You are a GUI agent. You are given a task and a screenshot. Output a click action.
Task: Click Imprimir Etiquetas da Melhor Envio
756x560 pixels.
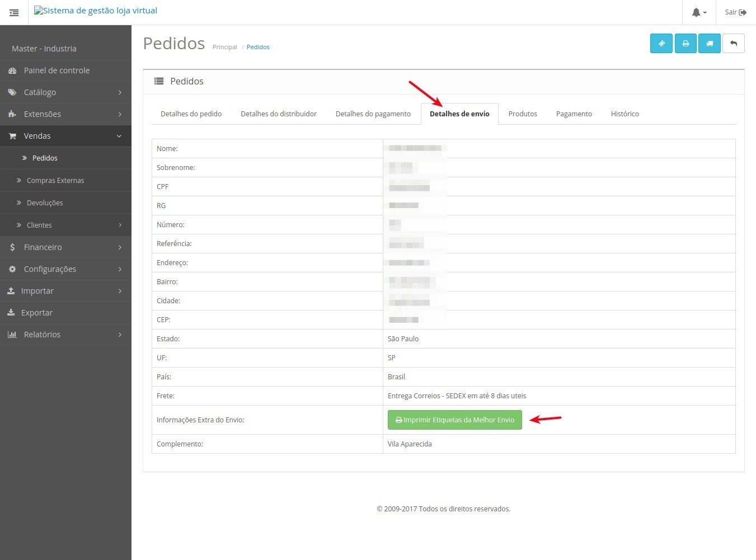(x=454, y=420)
